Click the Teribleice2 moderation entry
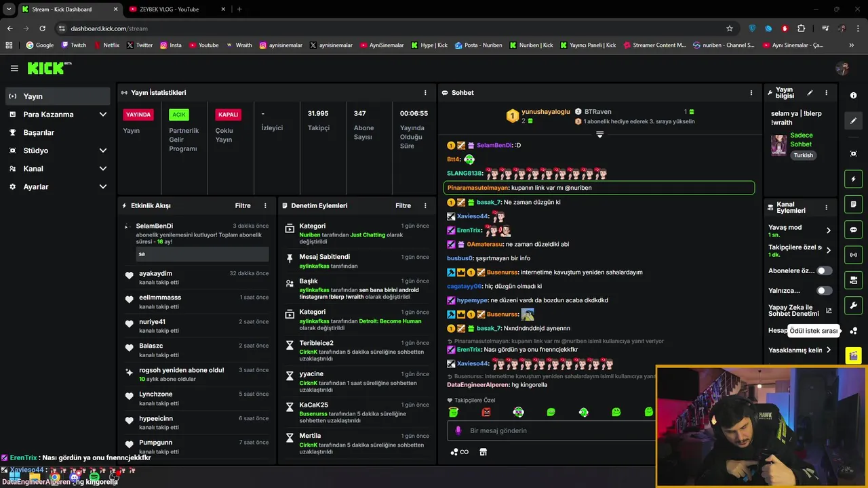Viewport: 868px width, 488px height. [357, 351]
